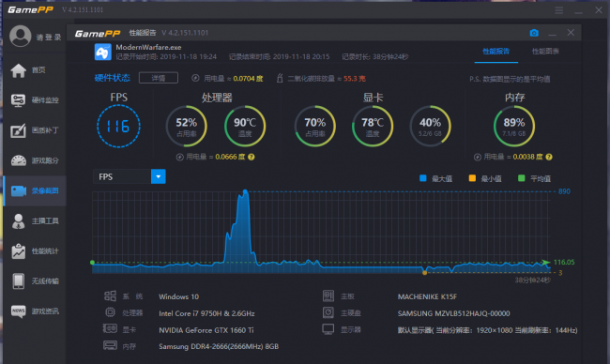Viewport: 610px width, 364px height.
Task: Open 游戏资讯 news icon
Action: pyautogui.click(x=18, y=311)
